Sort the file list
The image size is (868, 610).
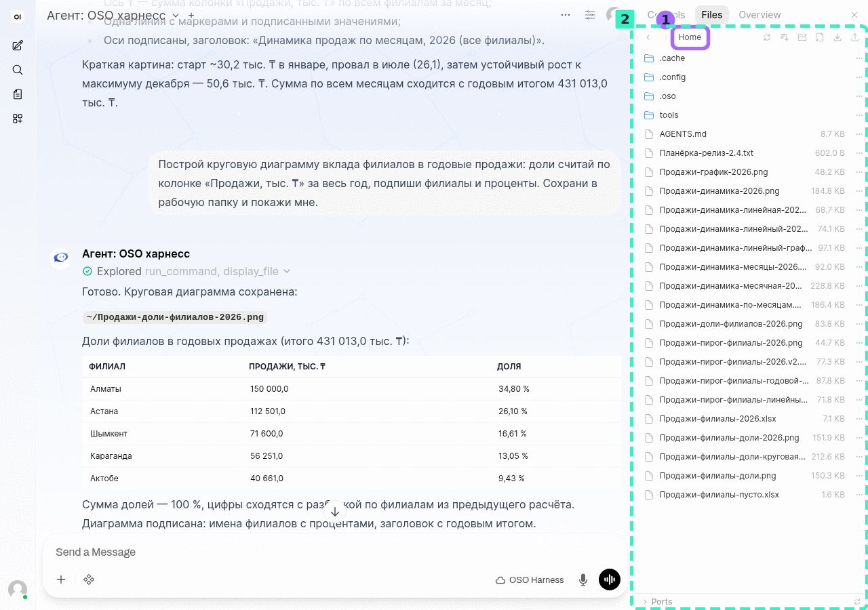(x=785, y=37)
